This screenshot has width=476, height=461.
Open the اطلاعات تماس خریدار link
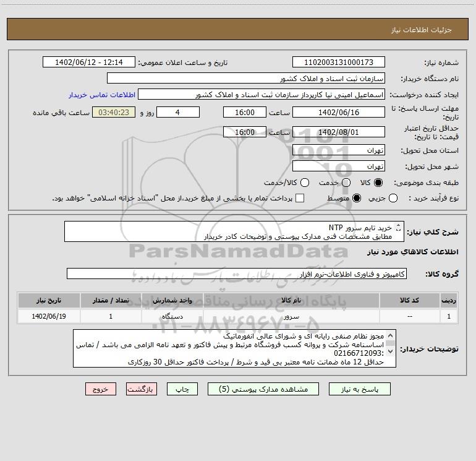(102, 95)
